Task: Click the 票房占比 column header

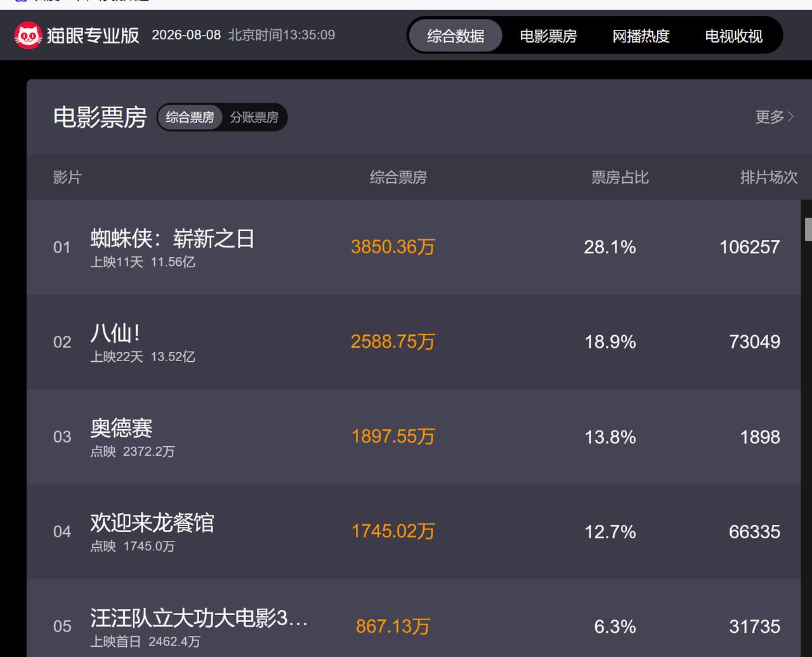Action: 620,177
